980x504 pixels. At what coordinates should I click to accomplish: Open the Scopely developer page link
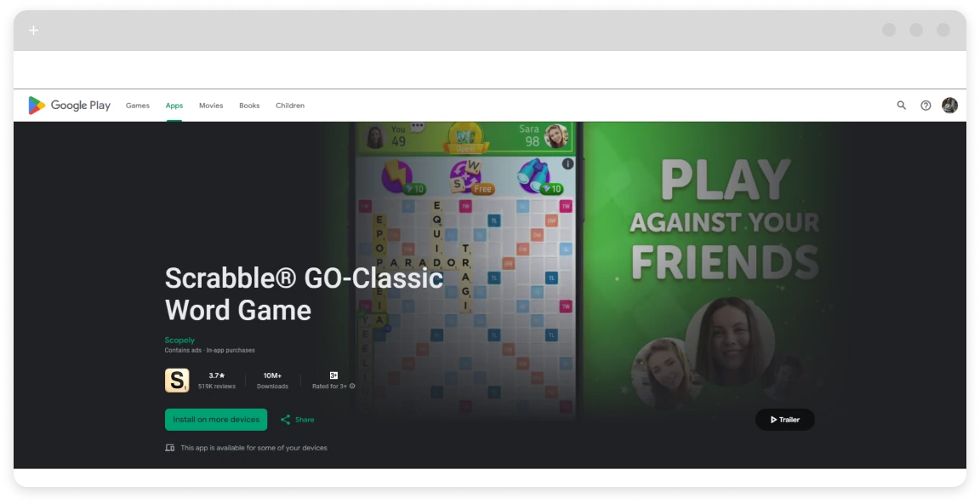tap(179, 341)
